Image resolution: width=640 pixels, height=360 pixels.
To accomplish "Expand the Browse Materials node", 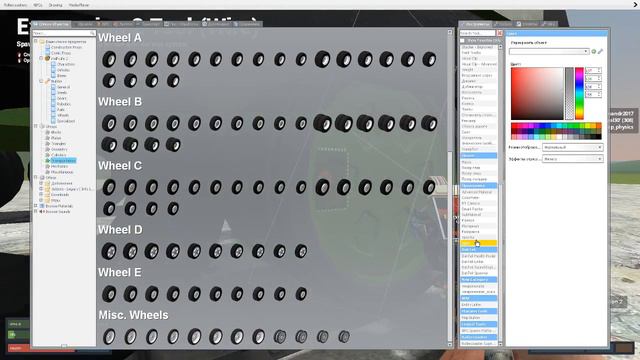I will (x=36, y=206).
